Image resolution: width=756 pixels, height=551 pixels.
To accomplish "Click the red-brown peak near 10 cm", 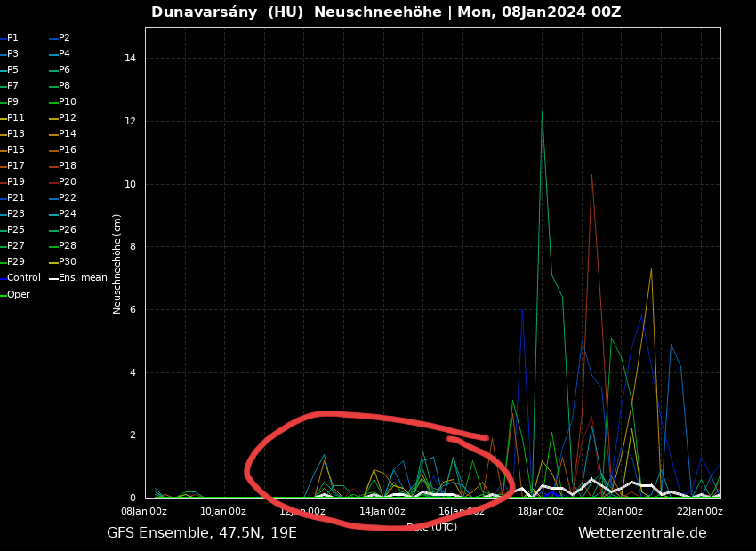I will coord(591,175).
